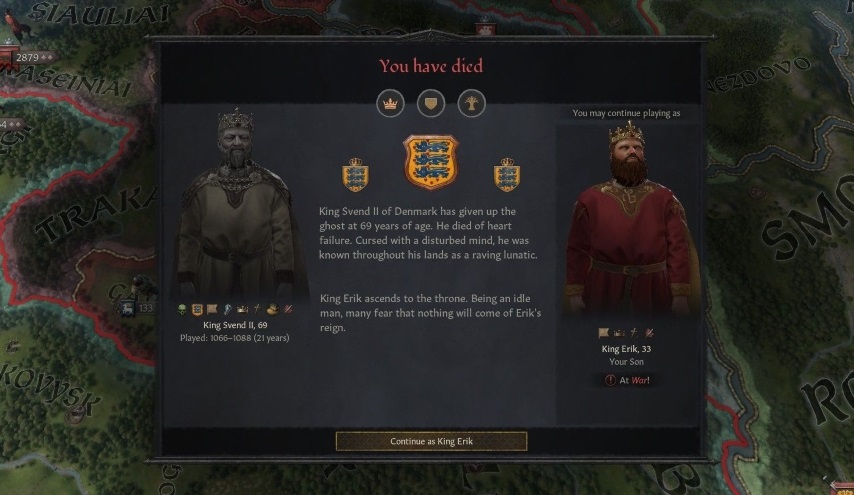Viewport: 854px width, 495px height.
Task: Continue as King Erik
Action: pos(431,441)
